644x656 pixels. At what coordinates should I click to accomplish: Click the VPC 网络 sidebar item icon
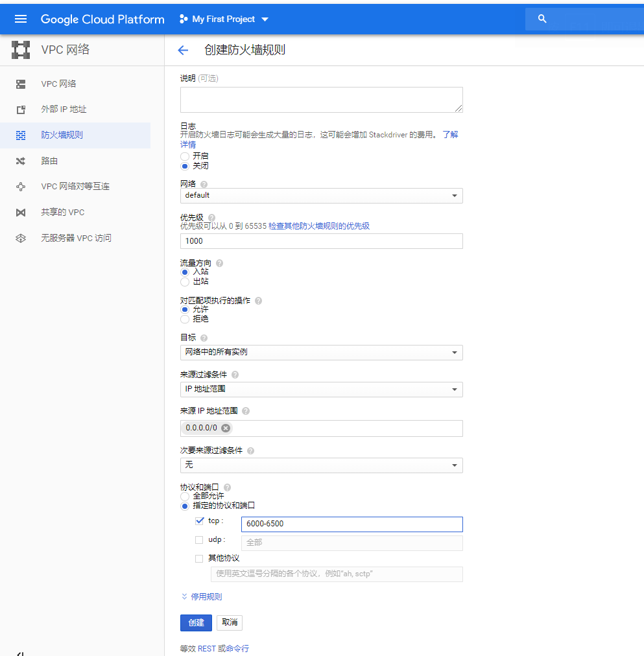pos(21,84)
